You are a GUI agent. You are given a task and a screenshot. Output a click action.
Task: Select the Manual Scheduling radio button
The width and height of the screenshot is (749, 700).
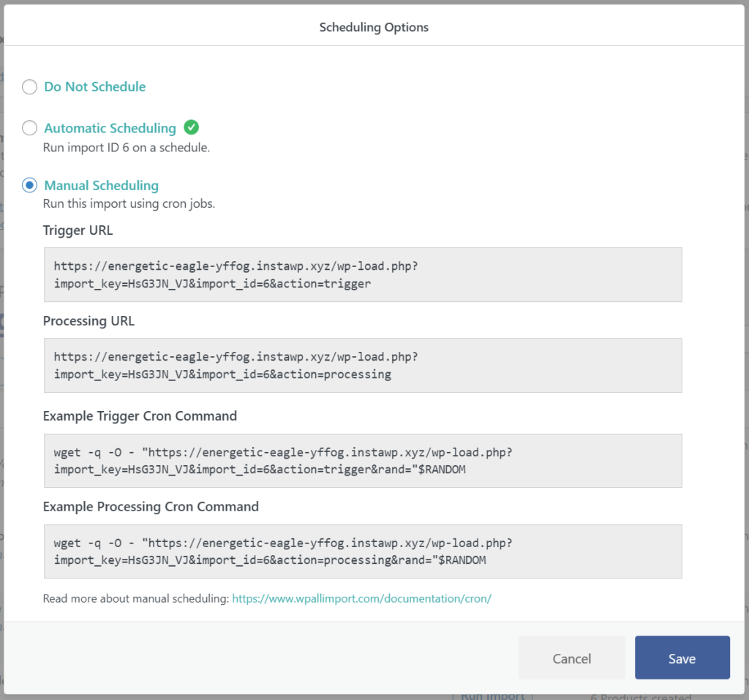(x=29, y=185)
